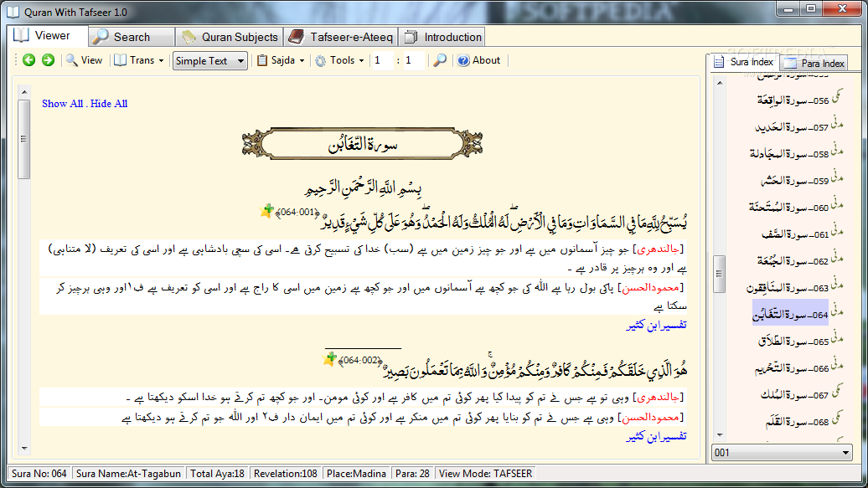Go forward with the green right arrow
Screen dimensions: 868x488
48,60
